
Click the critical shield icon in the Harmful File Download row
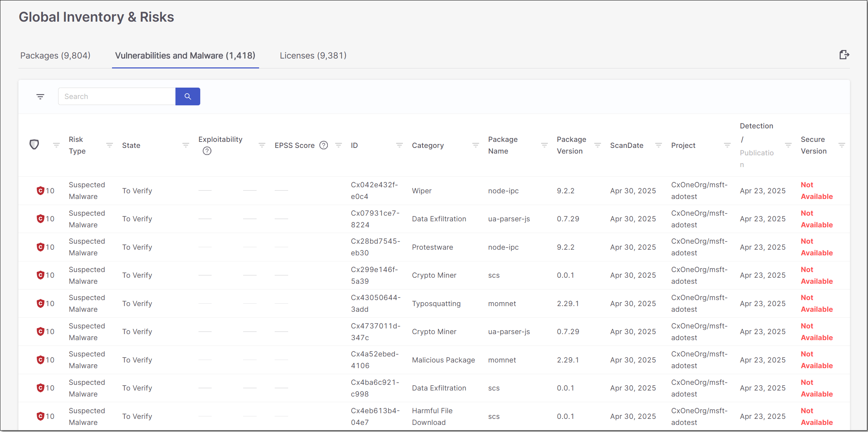click(x=40, y=416)
